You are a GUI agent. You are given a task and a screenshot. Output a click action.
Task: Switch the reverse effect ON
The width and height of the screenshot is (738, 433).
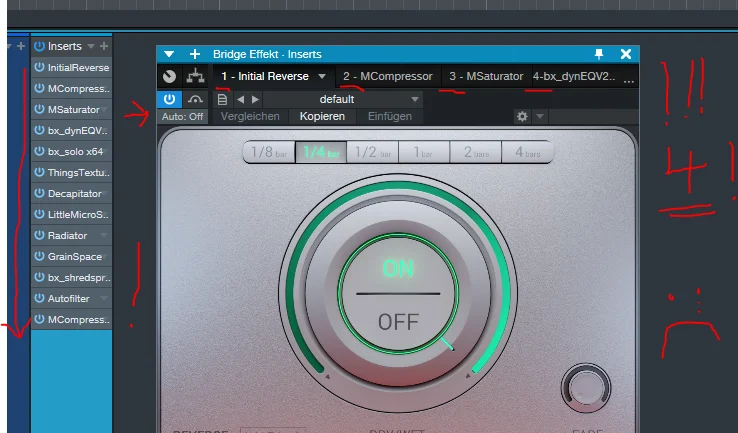pos(398,268)
